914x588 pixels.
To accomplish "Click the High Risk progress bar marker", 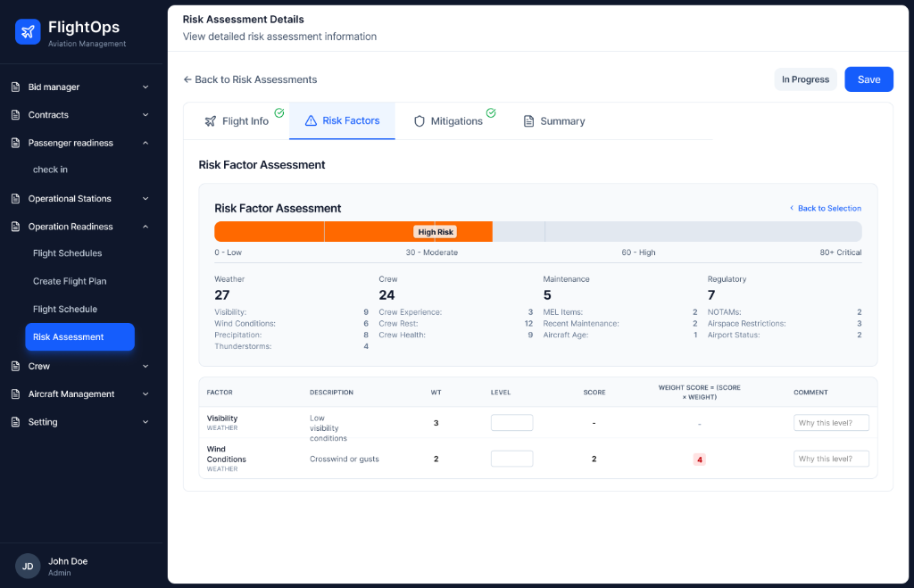I will (x=436, y=232).
